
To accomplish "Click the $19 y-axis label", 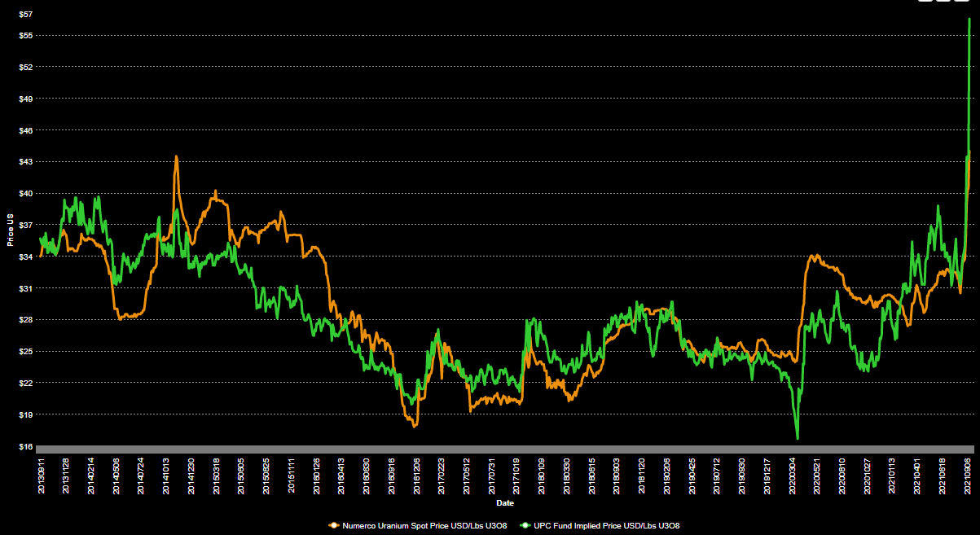I will [24, 414].
